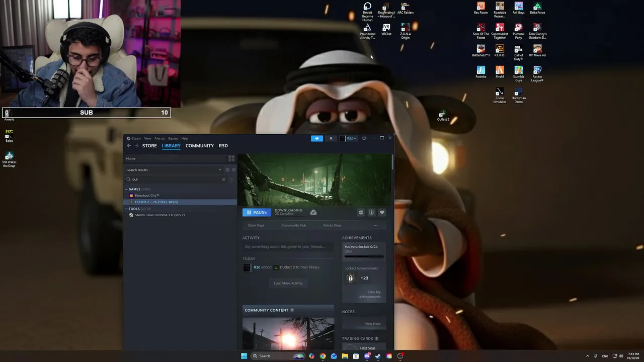
Task: Click New Note button
Action: [373, 324]
